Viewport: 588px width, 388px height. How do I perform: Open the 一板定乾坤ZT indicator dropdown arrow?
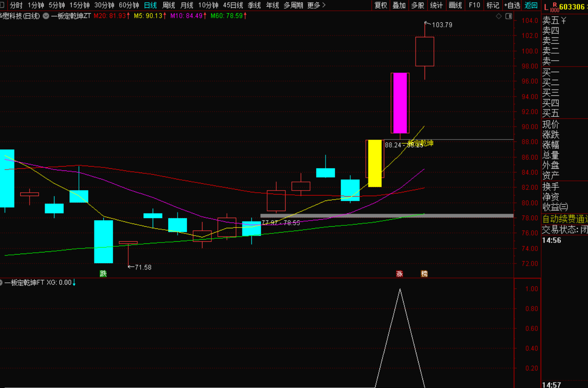coord(46,16)
